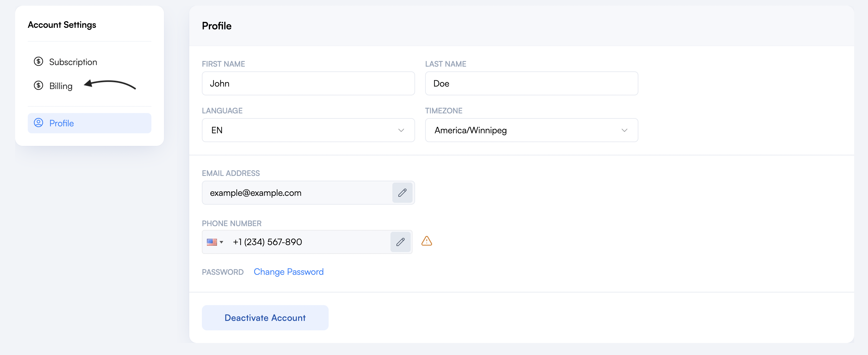Click the Change Password link
This screenshot has width=868, height=355.
288,272
